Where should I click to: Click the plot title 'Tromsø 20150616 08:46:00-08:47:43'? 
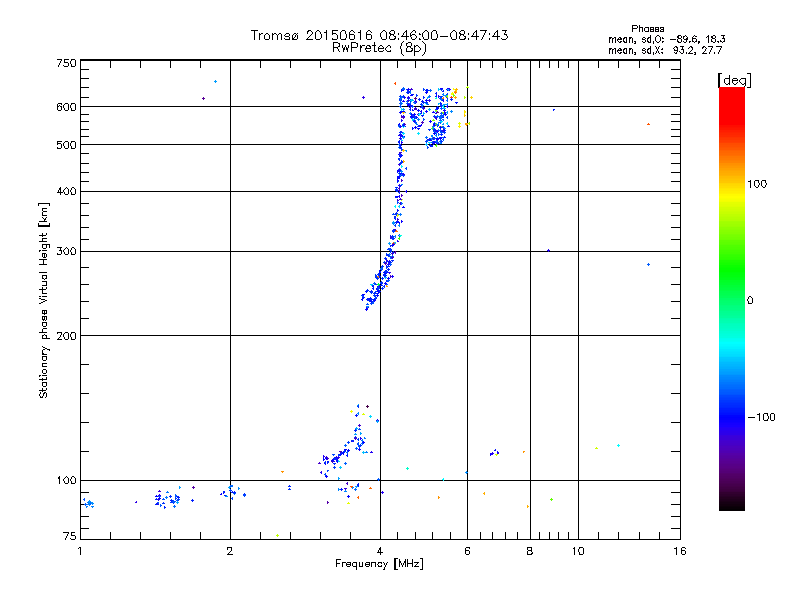tap(379, 35)
